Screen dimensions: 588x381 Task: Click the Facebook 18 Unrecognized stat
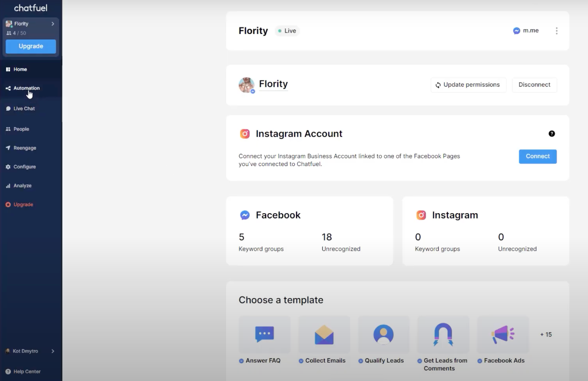[x=341, y=242]
